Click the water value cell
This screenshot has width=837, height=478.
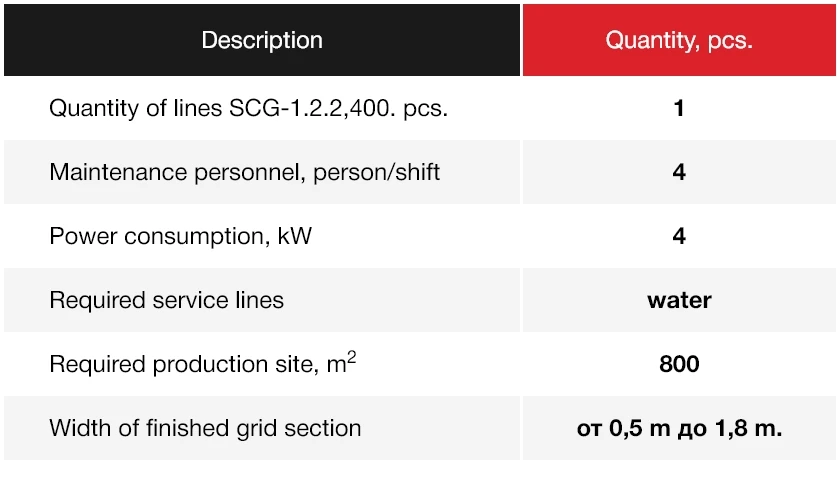coord(679,300)
